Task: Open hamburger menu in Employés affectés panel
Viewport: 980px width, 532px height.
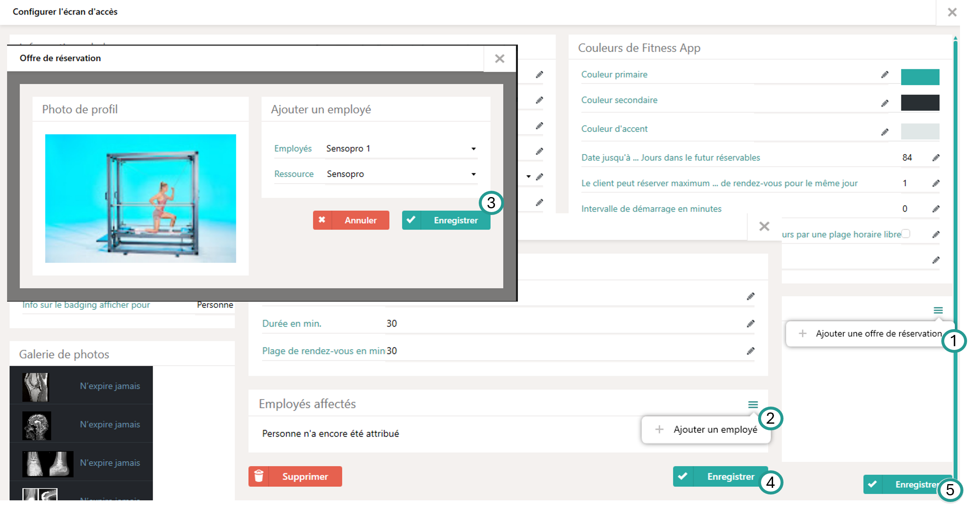Action: point(753,405)
